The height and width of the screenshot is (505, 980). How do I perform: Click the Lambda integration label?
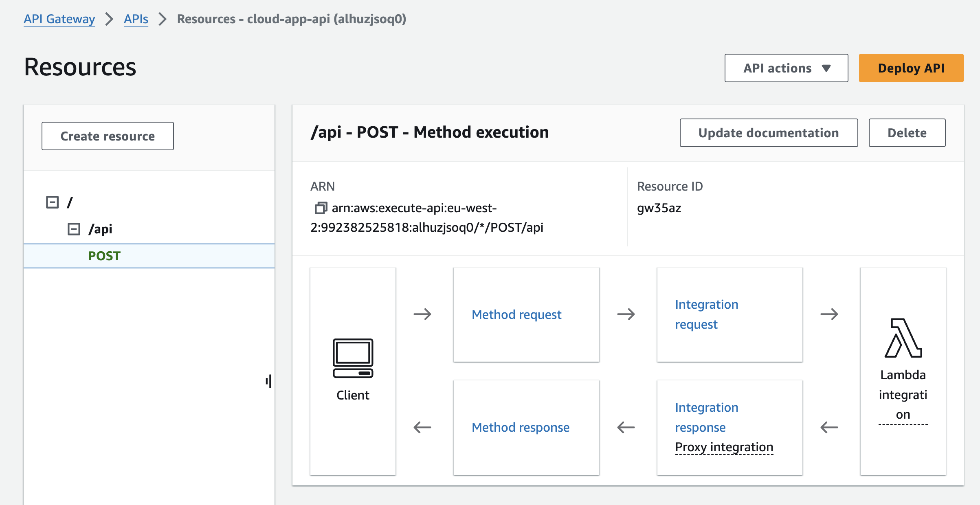coord(903,395)
